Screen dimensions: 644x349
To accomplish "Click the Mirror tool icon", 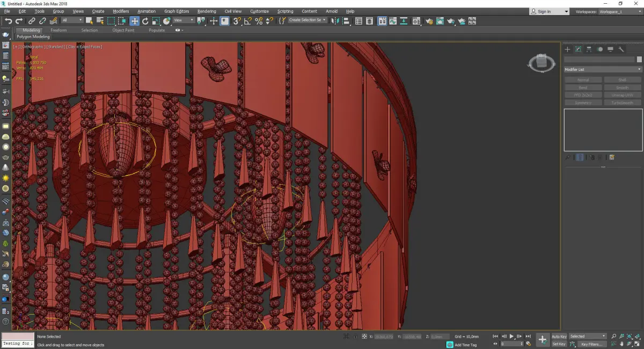I will [x=335, y=21].
